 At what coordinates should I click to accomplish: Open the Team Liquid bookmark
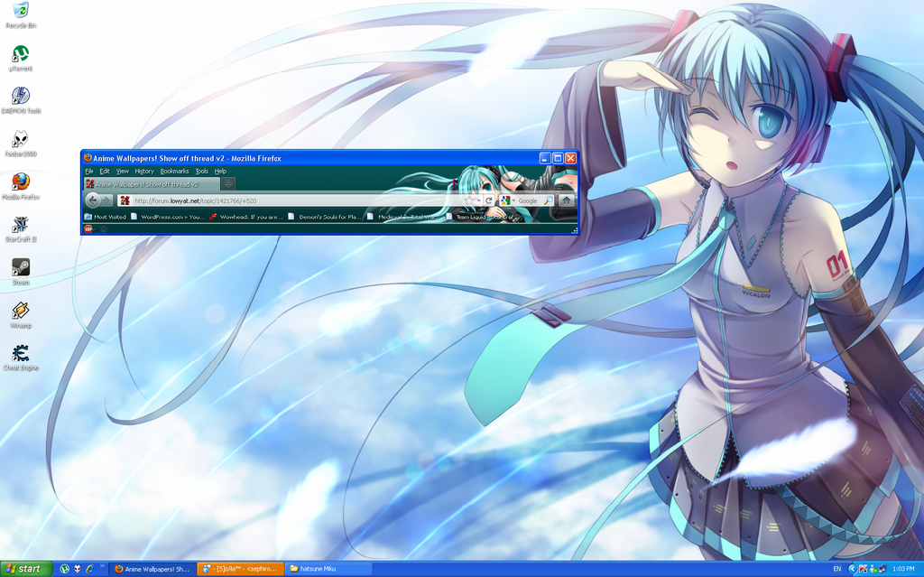click(x=480, y=217)
